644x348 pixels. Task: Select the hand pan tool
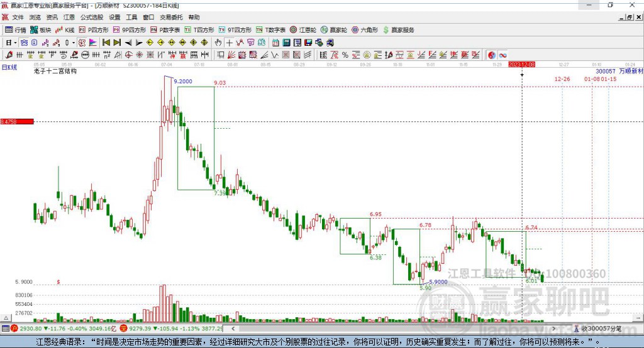[218, 43]
